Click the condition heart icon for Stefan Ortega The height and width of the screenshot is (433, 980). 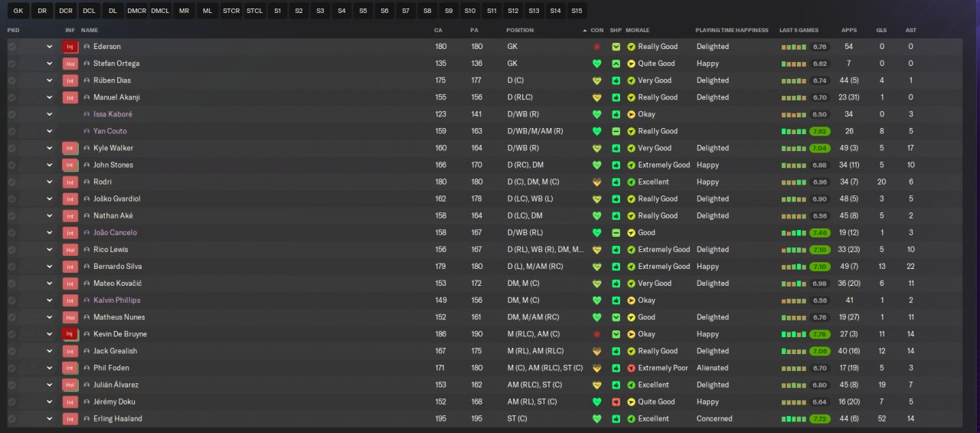[596, 64]
